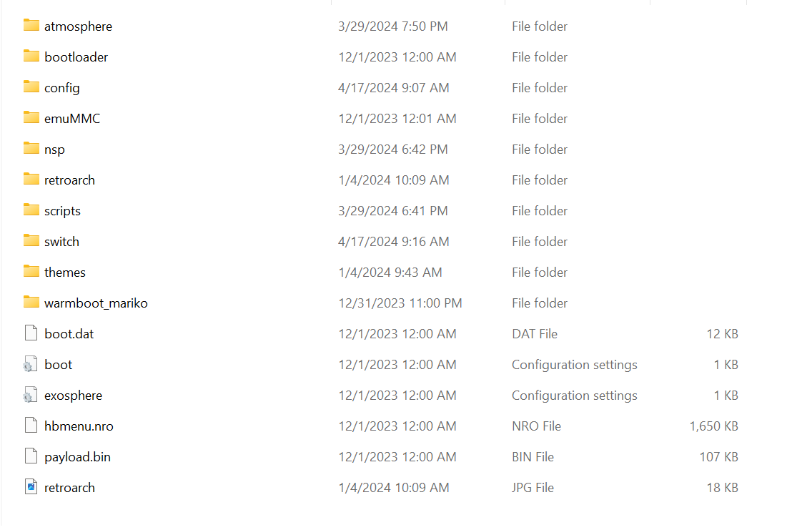The height and width of the screenshot is (530, 812).
Task: Click the boot configuration settings icon
Action: click(x=30, y=364)
